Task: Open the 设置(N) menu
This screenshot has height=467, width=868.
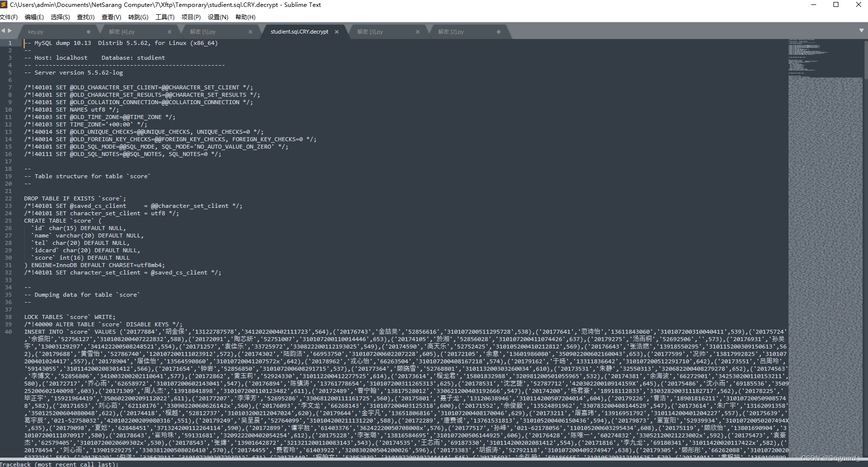Action: [218, 17]
